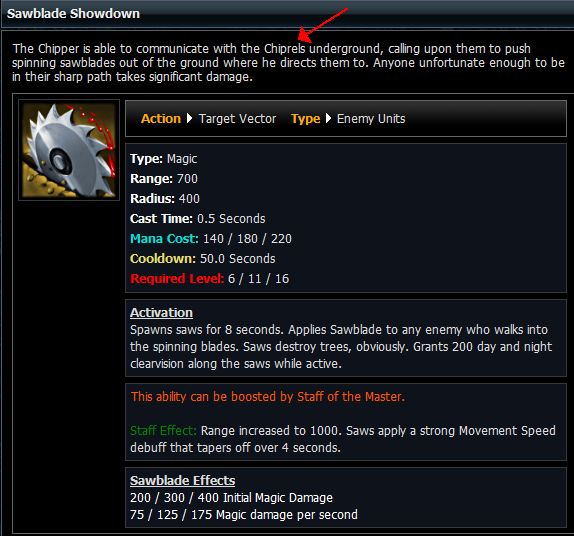Click the Initial Magic Damage line

(231, 498)
